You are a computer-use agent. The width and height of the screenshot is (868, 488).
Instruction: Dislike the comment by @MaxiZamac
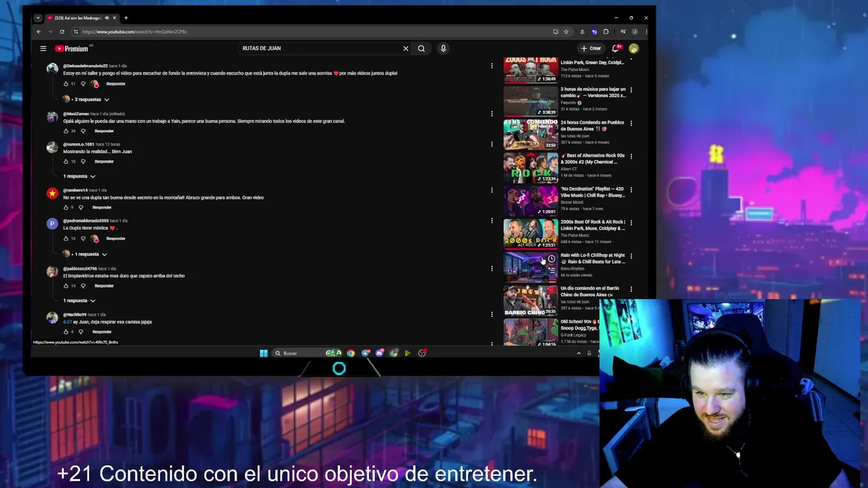point(83,131)
